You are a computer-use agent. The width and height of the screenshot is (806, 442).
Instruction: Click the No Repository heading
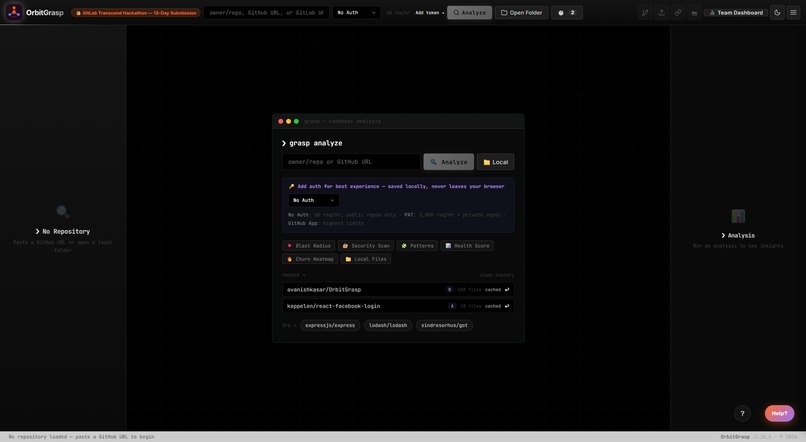[x=63, y=231]
